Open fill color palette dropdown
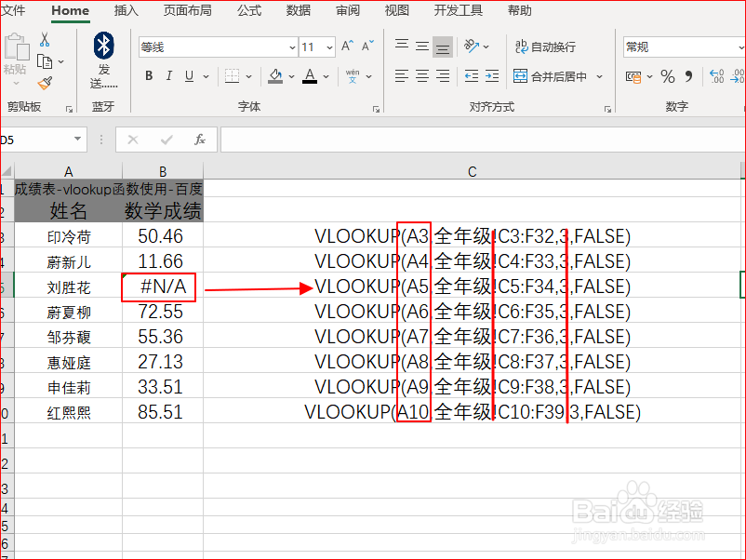746x560 pixels. pyautogui.click(x=291, y=76)
